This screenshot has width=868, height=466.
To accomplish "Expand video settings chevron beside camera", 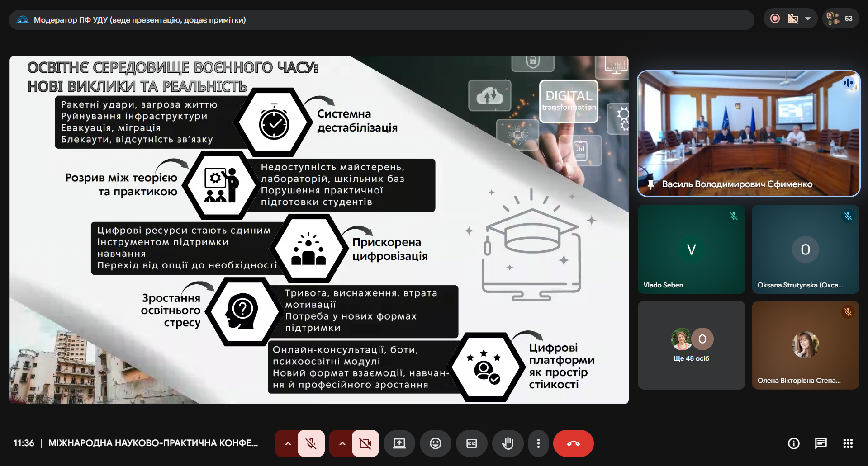I will [x=342, y=443].
